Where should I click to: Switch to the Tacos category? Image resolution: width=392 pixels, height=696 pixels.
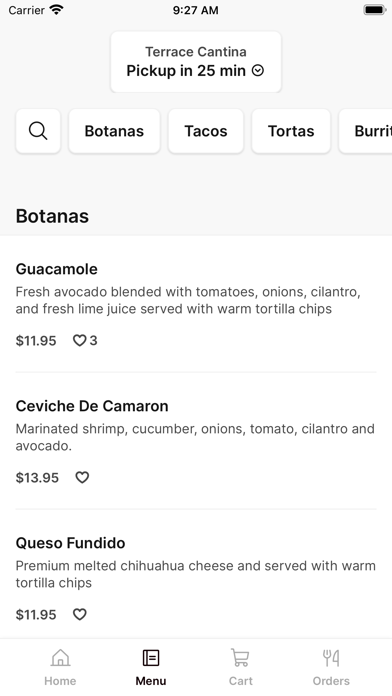point(206,131)
